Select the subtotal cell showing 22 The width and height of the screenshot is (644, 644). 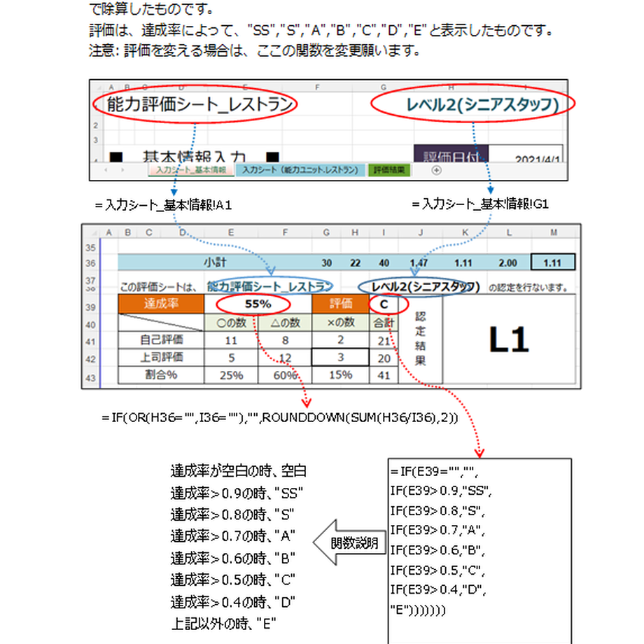[355, 263]
